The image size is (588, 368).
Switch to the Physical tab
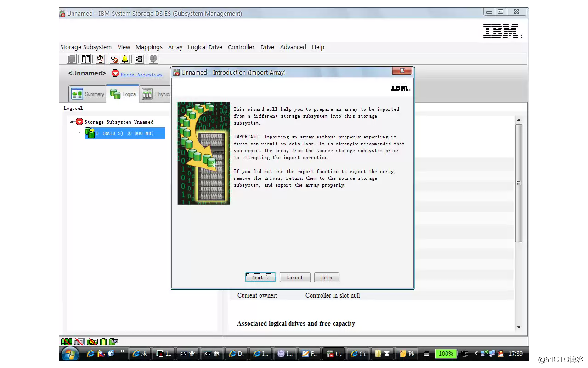coord(155,94)
